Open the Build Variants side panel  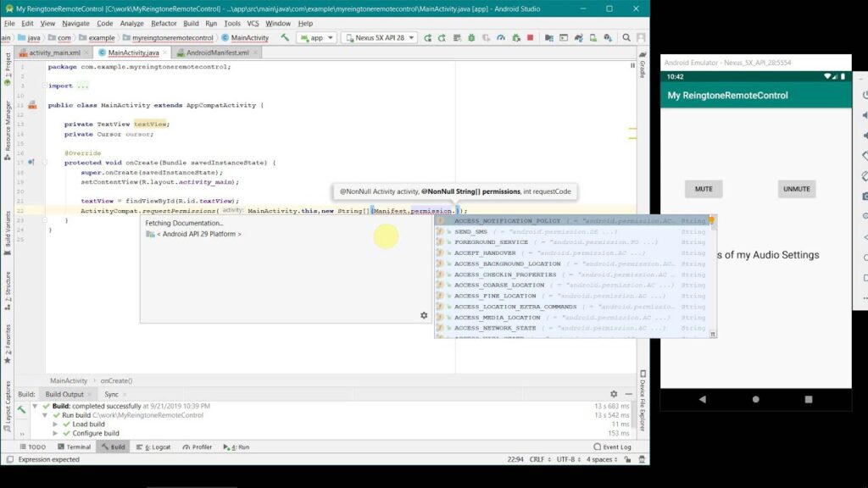7,233
